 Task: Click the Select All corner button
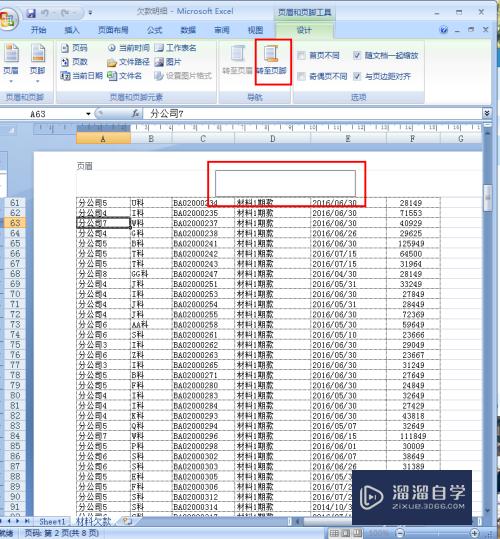pos(12,130)
